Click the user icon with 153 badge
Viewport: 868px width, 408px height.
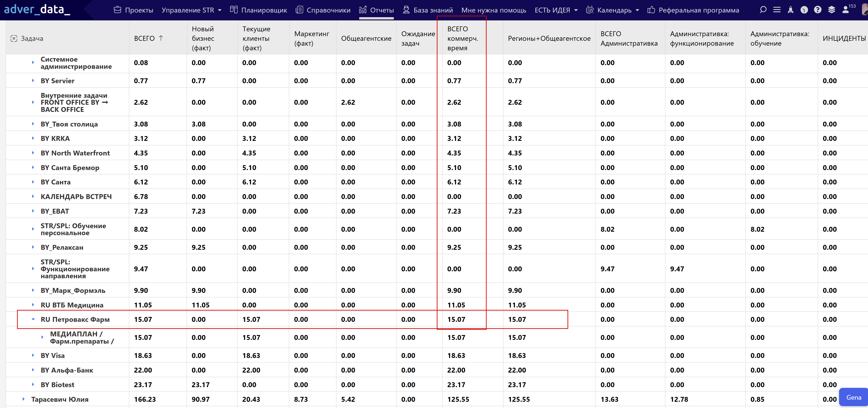(846, 10)
